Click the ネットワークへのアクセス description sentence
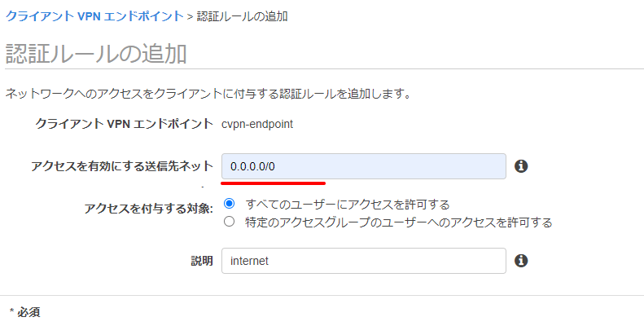644x326 pixels. pos(208,94)
